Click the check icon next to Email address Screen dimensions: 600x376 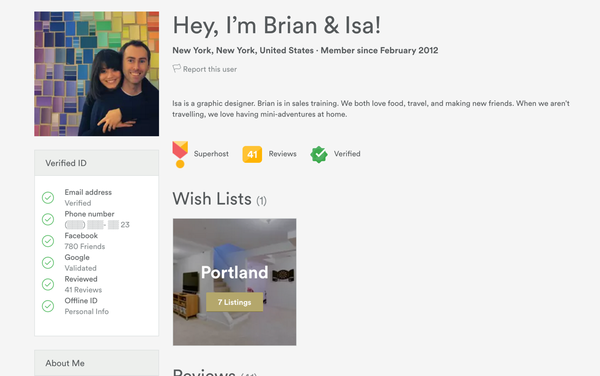[x=48, y=198]
